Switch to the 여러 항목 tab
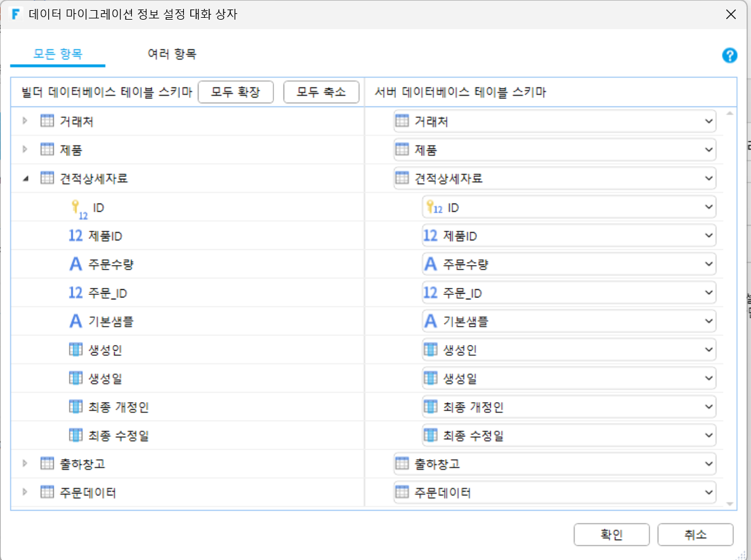The height and width of the screenshot is (560, 751). tap(172, 54)
